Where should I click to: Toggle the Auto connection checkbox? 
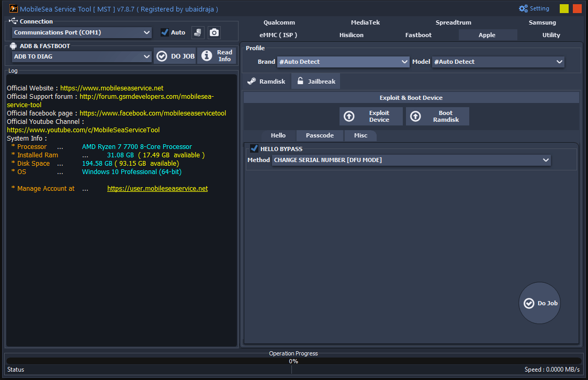click(164, 32)
